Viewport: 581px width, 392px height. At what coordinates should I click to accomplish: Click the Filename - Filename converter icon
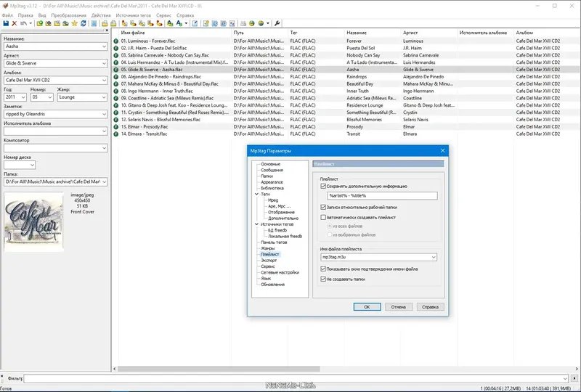point(142,23)
